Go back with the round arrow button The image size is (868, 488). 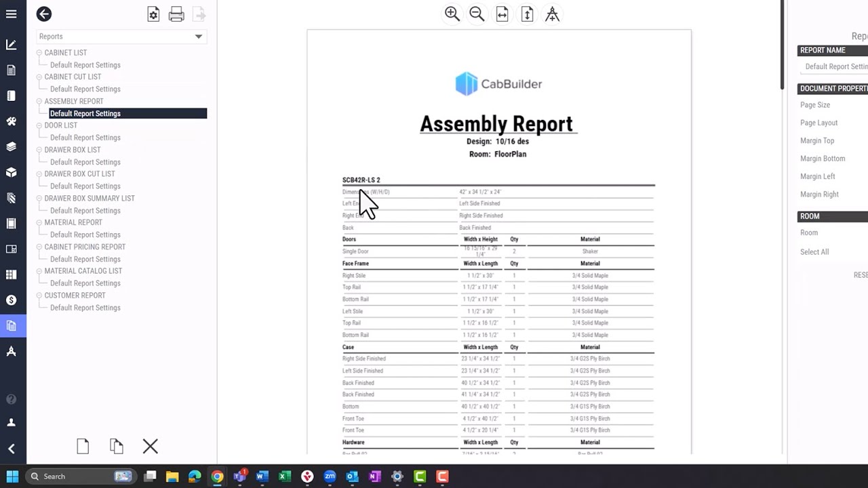coord(44,14)
